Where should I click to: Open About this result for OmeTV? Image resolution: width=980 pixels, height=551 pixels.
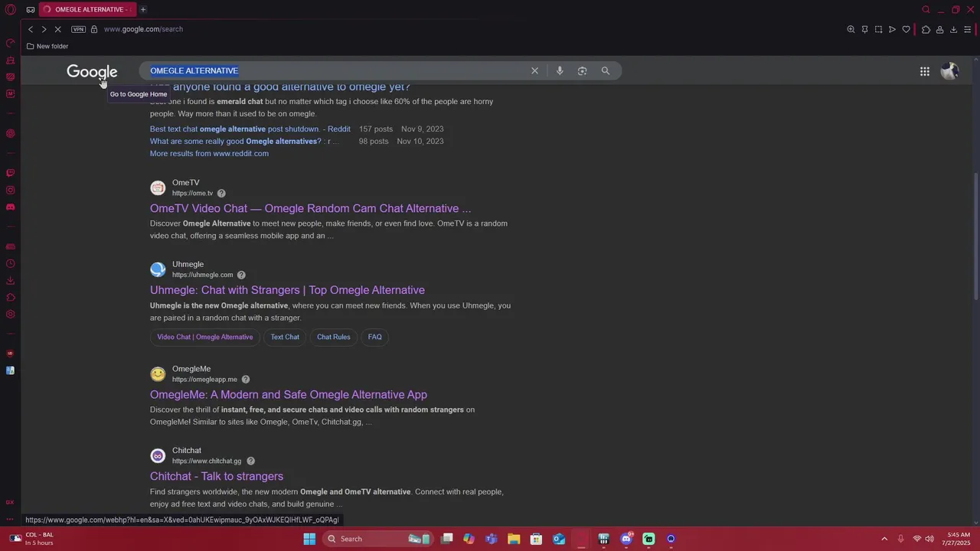tap(221, 194)
